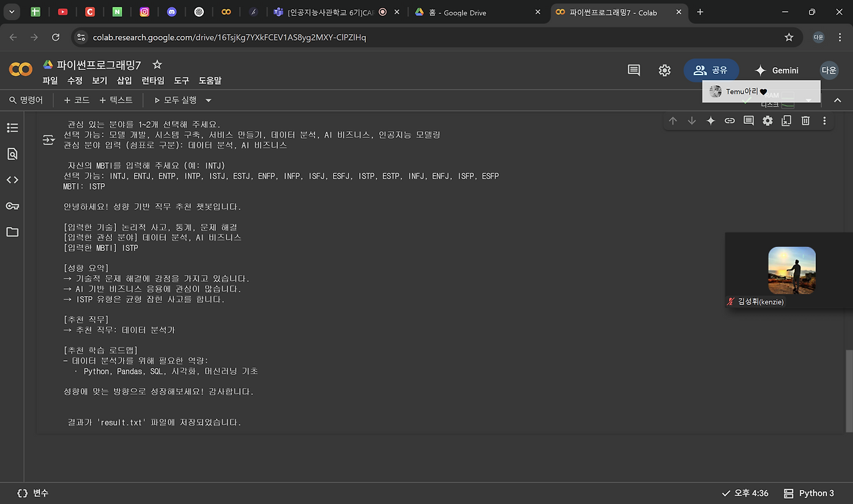Screen dimensions: 853x504
Task: Add a comment to the current cell
Action: pyautogui.click(x=748, y=121)
